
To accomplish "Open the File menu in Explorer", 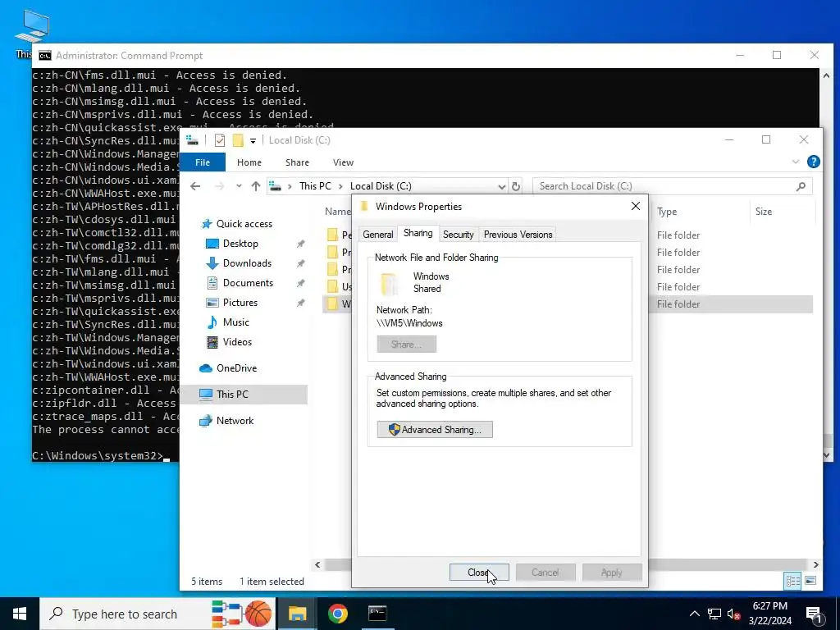I will (x=203, y=162).
